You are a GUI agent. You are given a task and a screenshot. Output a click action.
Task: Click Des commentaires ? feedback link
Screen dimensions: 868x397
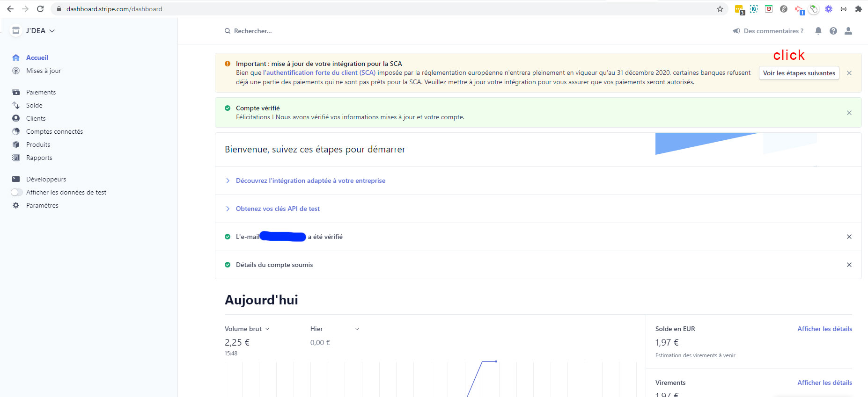(x=773, y=31)
